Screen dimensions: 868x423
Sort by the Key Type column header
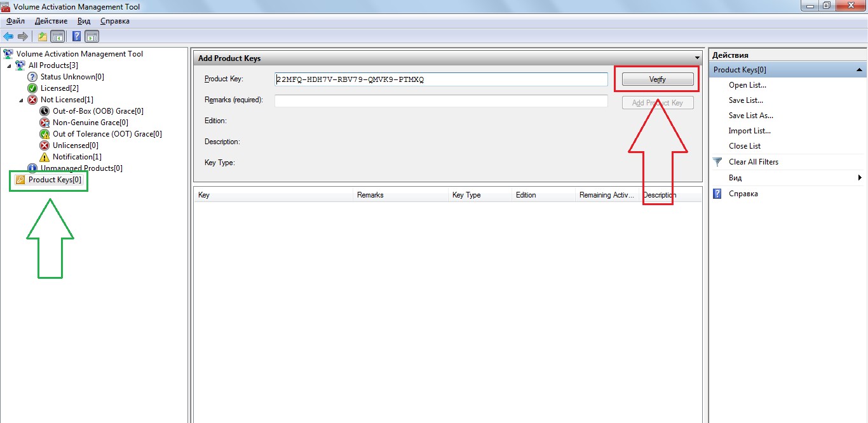[480, 195]
